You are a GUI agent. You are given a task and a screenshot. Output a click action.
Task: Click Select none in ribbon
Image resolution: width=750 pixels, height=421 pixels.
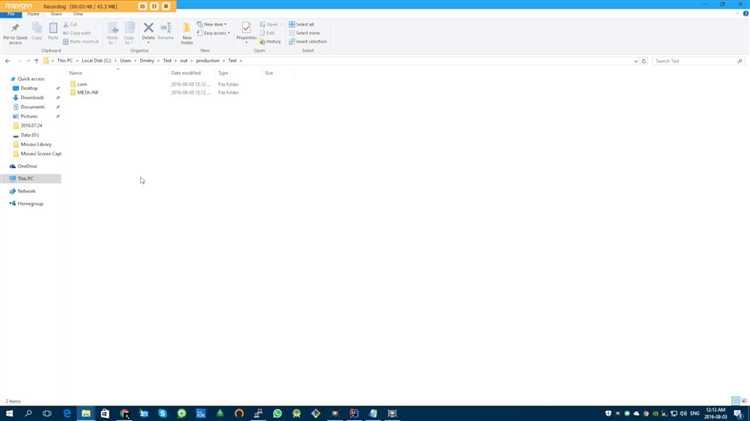click(x=304, y=33)
